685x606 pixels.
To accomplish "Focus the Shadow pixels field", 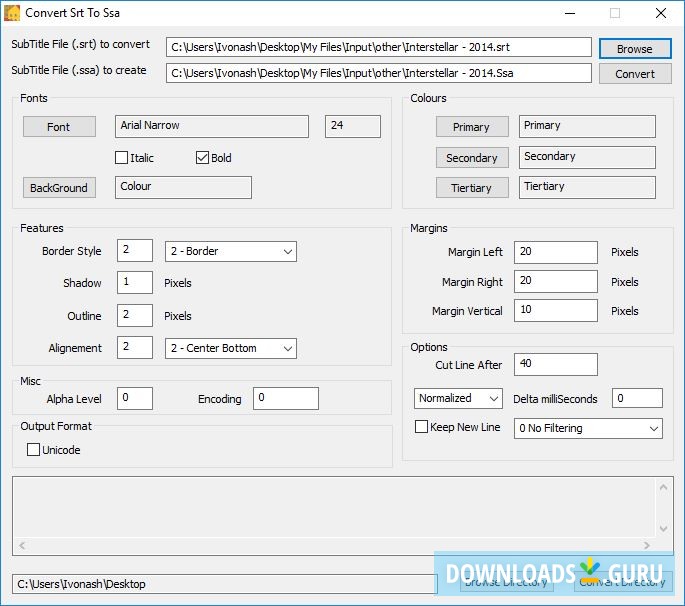I will [x=135, y=282].
